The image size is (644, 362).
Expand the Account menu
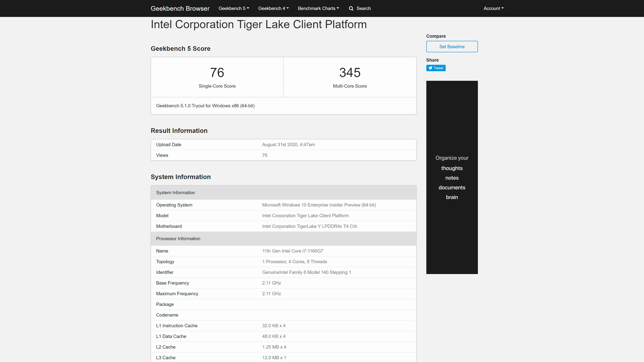pos(493,8)
